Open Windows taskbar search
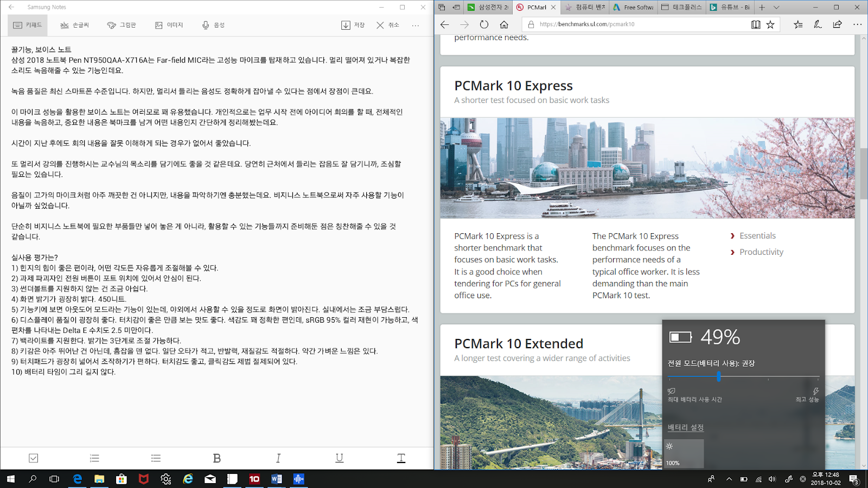The height and width of the screenshot is (488, 868). [33, 479]
